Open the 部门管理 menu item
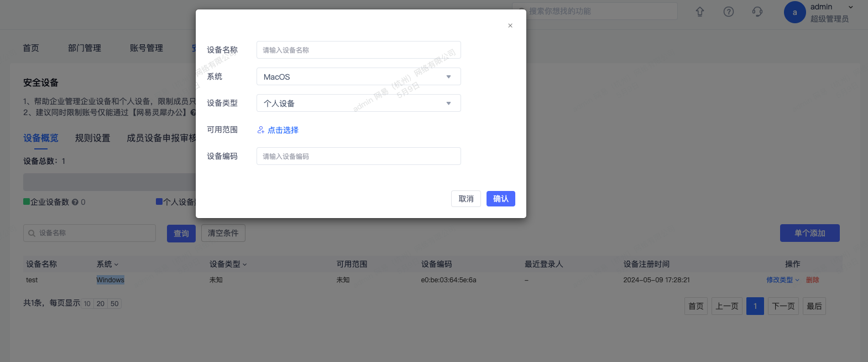Image resolution: width=868 pixels, height=362 pixels. (85, 48)
